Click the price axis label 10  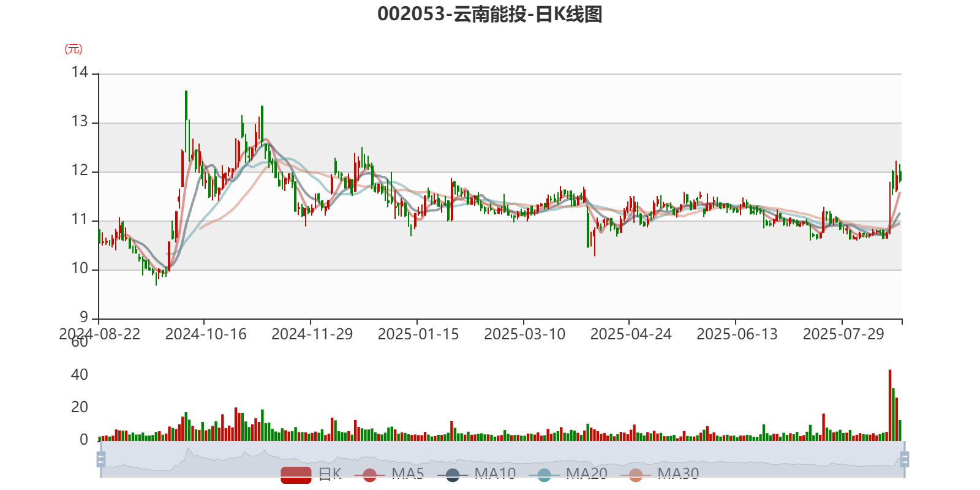pos(80,269)
